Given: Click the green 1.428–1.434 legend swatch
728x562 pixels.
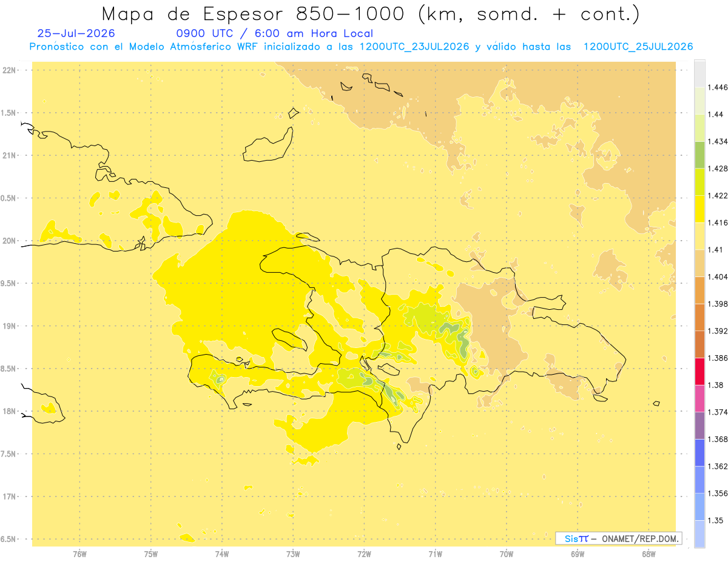Looking at the screenshot, I should point(699,155).
